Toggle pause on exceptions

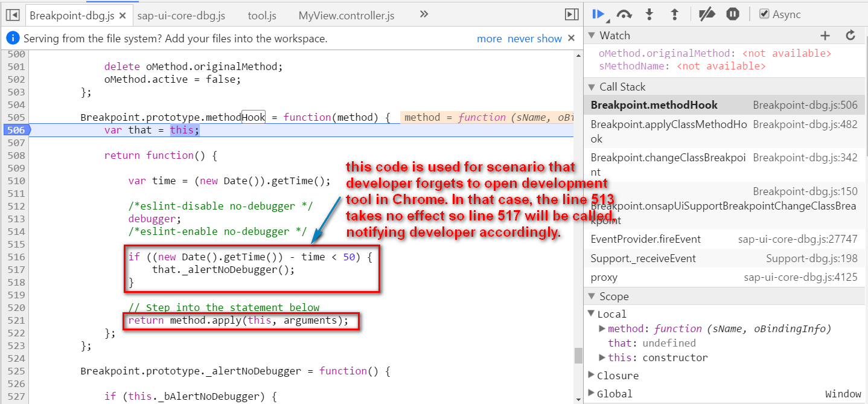point(733,14)
